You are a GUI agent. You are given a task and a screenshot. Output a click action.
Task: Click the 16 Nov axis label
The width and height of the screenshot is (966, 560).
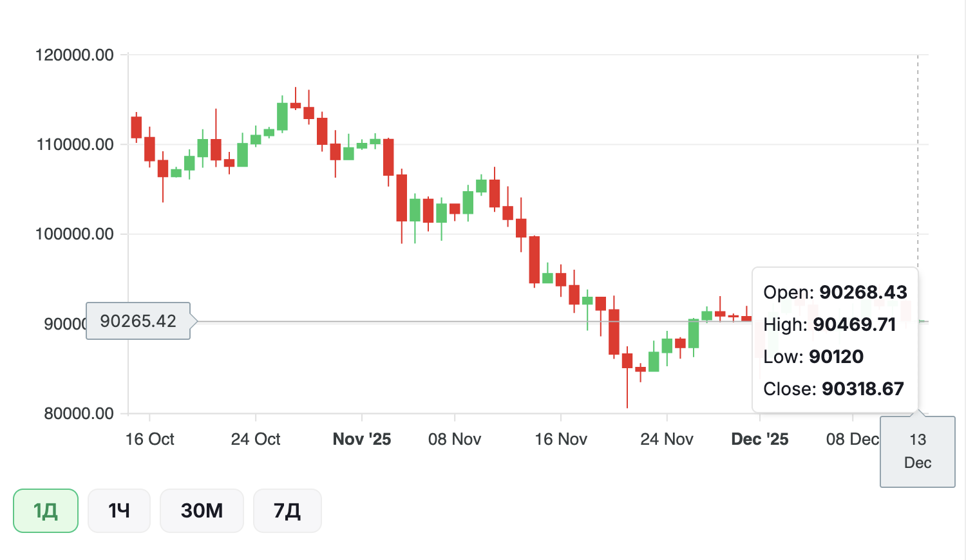[x=561, y=439]
